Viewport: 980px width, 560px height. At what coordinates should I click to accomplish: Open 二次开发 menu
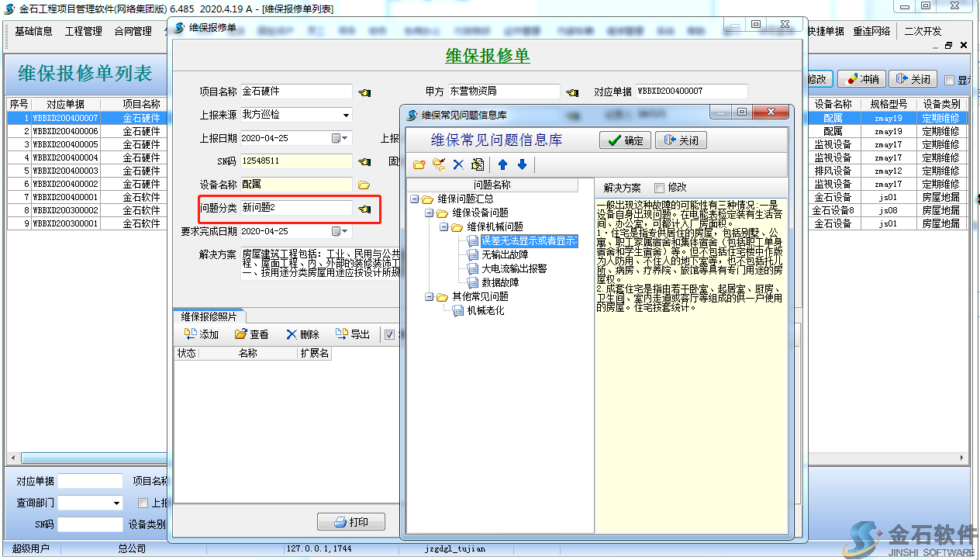click(923, 32)
